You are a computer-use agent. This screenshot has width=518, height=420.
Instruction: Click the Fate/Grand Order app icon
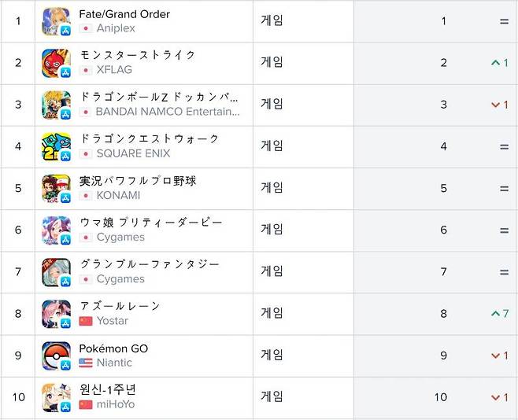pos(56,21)
